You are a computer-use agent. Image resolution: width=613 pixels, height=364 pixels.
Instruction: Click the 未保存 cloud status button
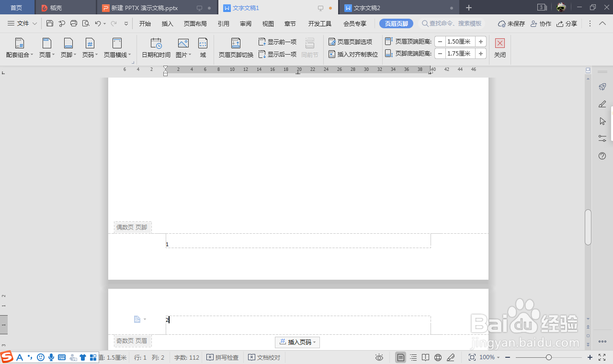pos(511,23)
